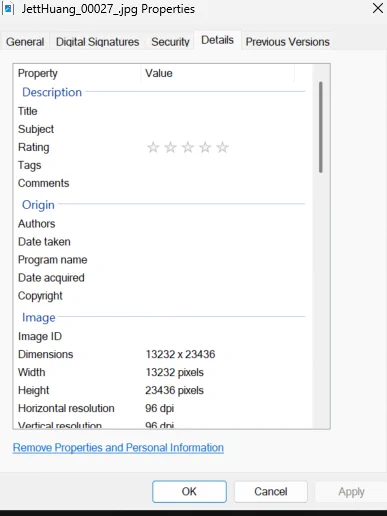Viewport: 387px width, 516px height.
Task: Select the Date taken property row
Action: (x=162, y=242)
